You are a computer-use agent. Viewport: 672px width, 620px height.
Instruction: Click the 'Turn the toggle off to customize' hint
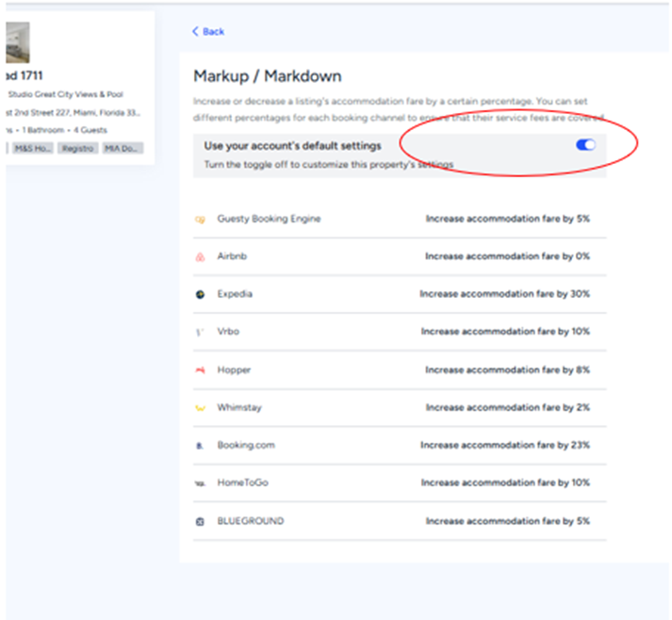[x=328, y=165]
